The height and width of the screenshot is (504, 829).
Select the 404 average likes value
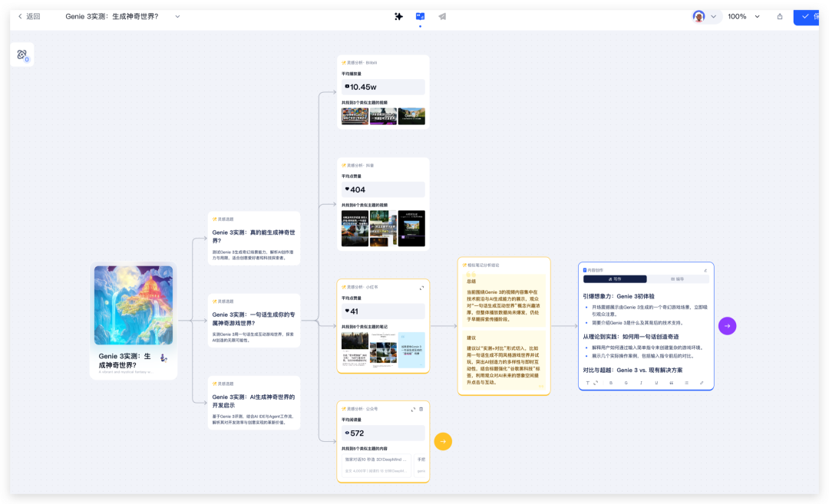383,189
